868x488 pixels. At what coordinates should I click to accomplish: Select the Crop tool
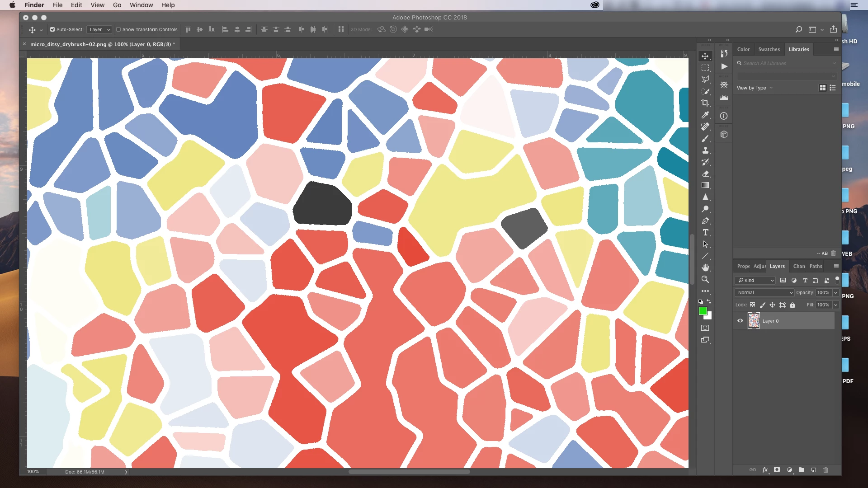click(x=705, y=103)
